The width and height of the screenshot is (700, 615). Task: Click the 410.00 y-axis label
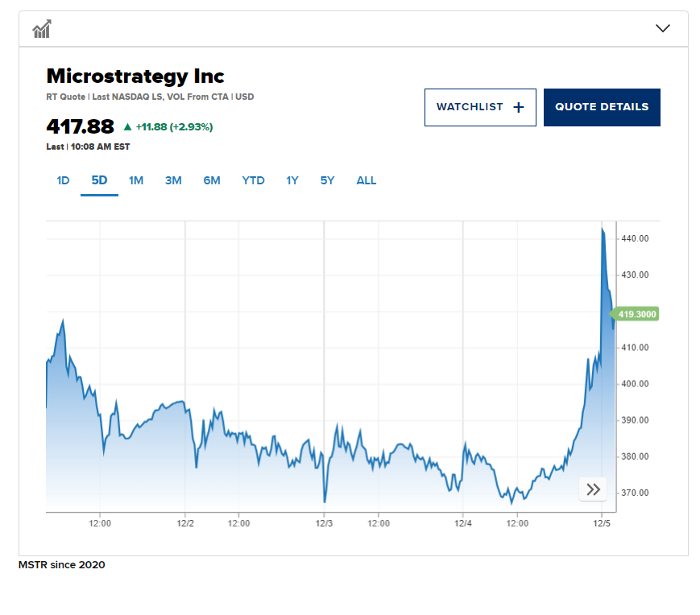click(635, 348)
